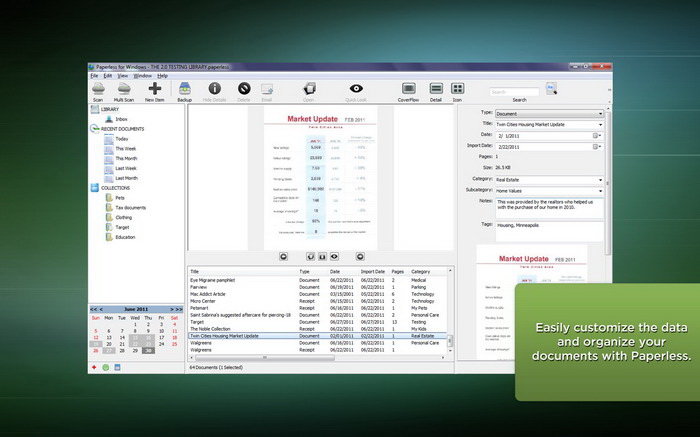
Task: Sort document list by Import Date column
Action: 374,271
